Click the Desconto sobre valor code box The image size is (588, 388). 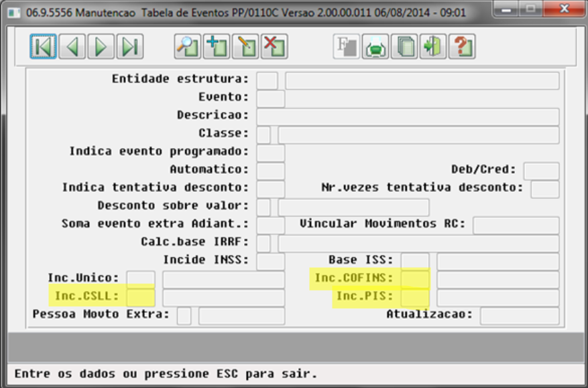pyautogui.click(x=263, y=207)
